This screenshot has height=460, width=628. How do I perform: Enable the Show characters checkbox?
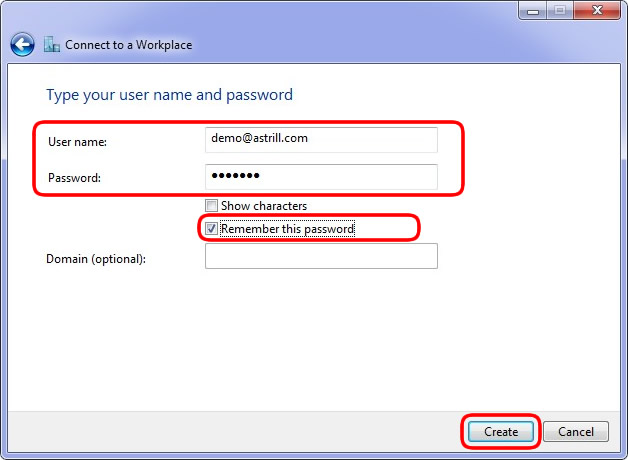pos(211,206)
